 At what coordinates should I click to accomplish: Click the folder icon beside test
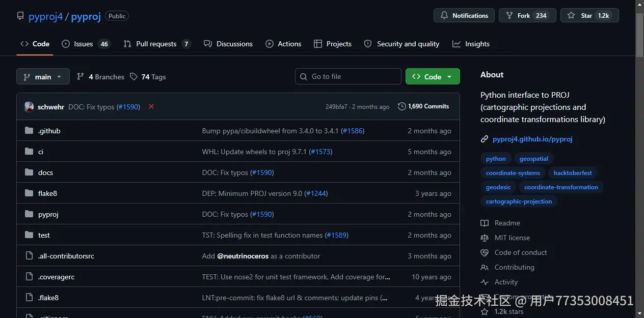pyautogui.click(x=29, y=235)
